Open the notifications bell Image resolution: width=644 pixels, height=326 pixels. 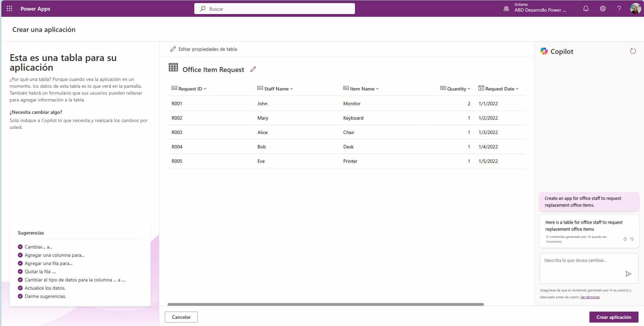point(586,9)
